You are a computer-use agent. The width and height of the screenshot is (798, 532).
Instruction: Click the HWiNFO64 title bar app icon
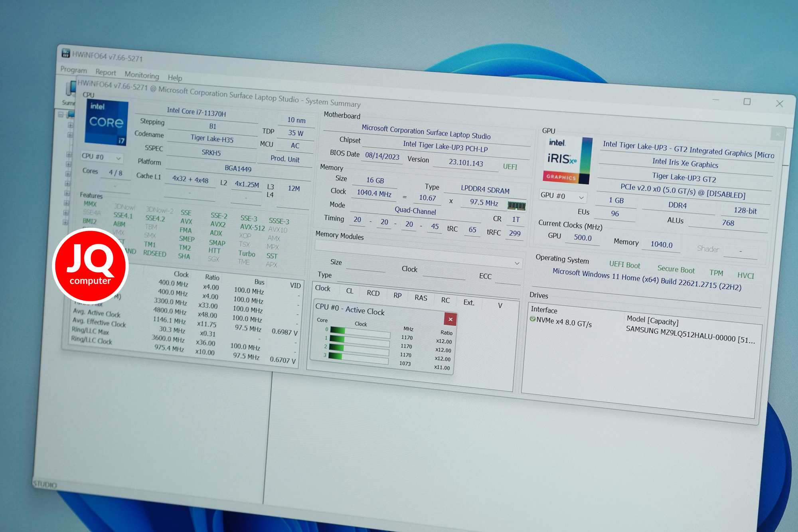(66, 53)
